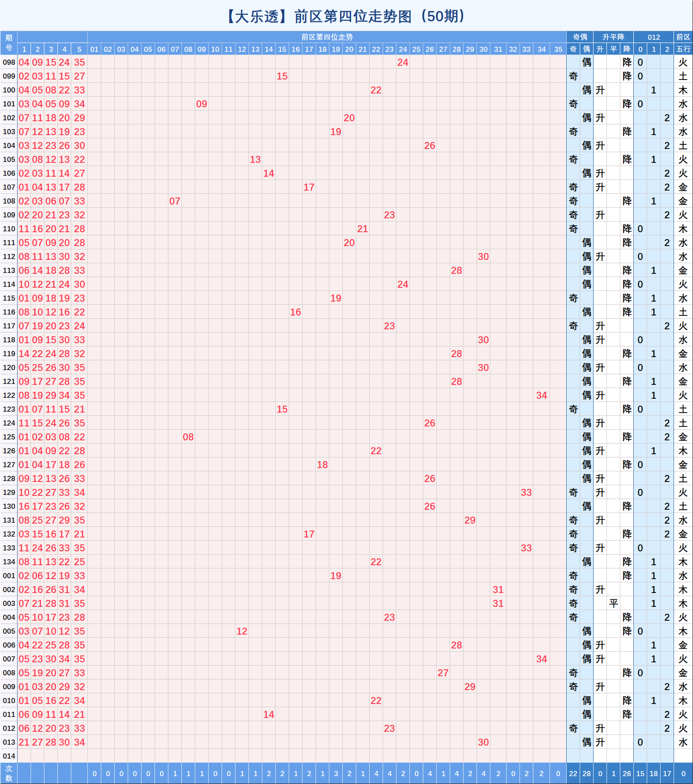This screenshot has height=784, width=693.
Task: Select period number 129
Action: [9, 493]
